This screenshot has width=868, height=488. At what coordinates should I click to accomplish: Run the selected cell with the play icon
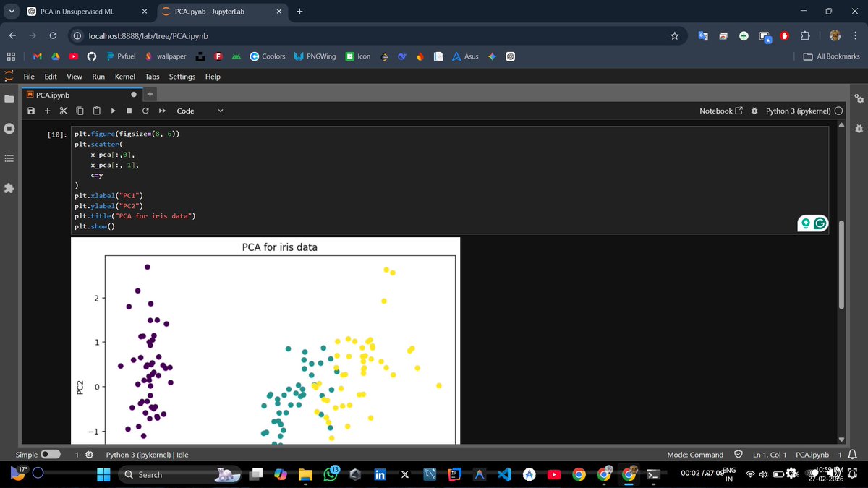coord(113,111)
